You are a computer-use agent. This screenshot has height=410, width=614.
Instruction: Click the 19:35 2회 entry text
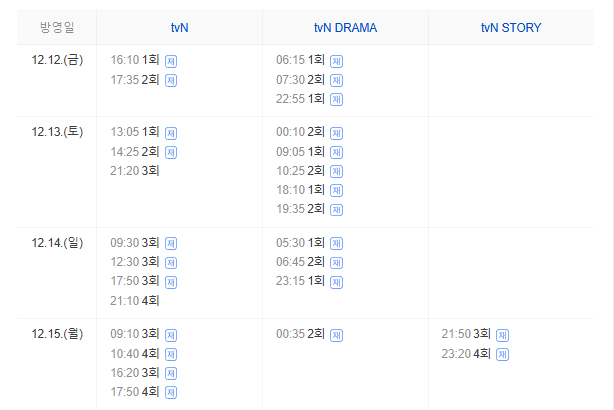(x=300, y=209)
